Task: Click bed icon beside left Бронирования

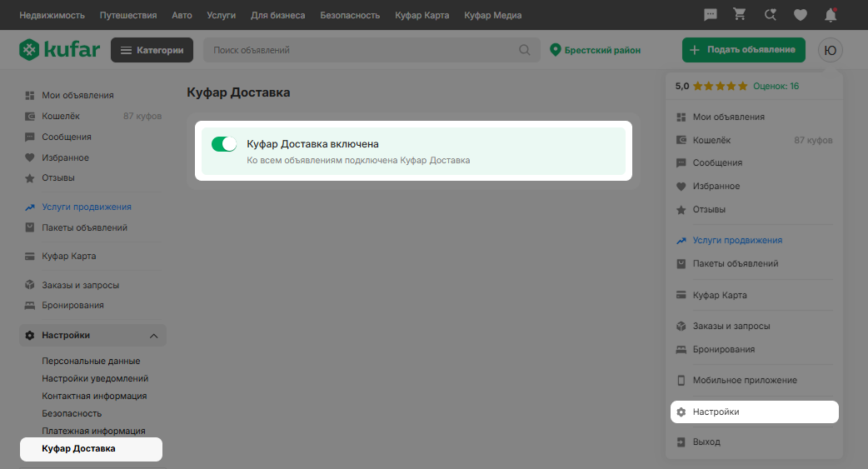Action: pyautogui.click(x=30, y=305)
